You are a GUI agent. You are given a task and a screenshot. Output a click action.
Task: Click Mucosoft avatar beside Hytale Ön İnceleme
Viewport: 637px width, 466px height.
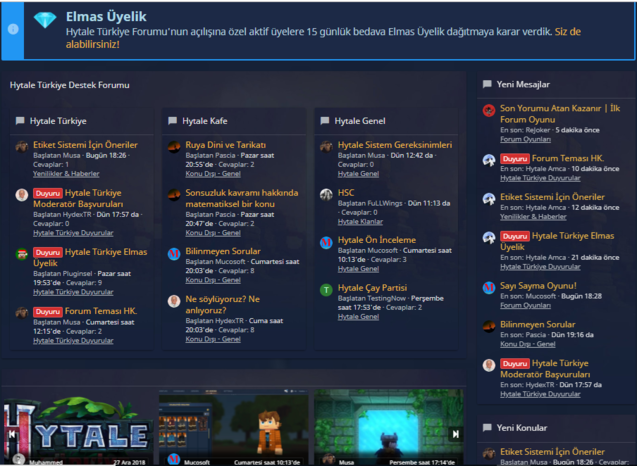click(x=326, y=243)
